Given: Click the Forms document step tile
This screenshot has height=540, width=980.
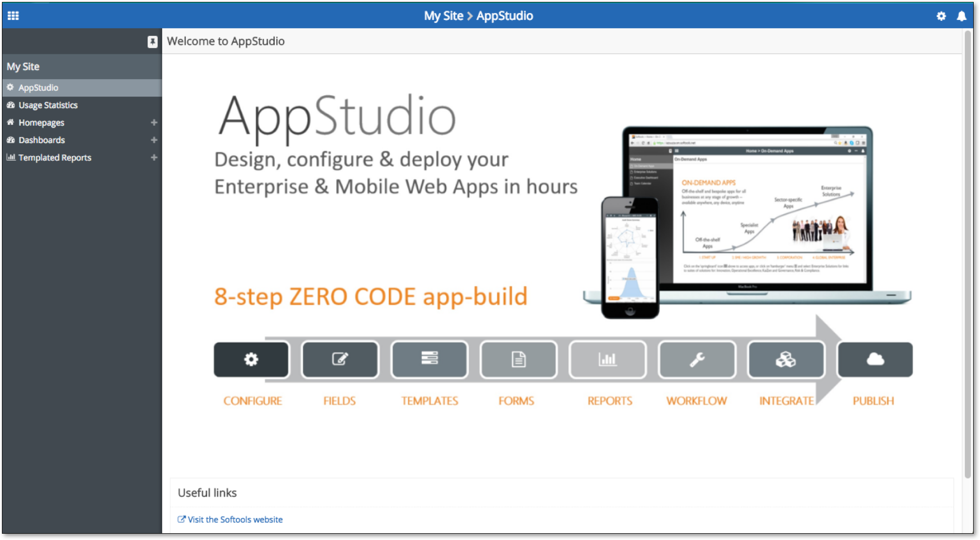Looking at the screenshot, I should click(x=518, y=360).
